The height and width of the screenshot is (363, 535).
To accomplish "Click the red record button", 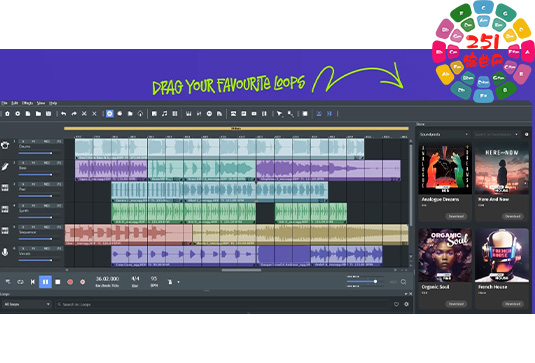I will [70, 282].
